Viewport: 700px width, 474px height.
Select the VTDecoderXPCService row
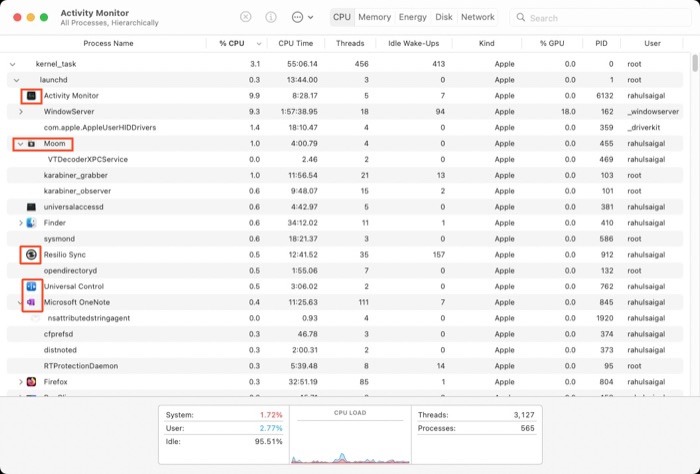[x=345, y=159]
